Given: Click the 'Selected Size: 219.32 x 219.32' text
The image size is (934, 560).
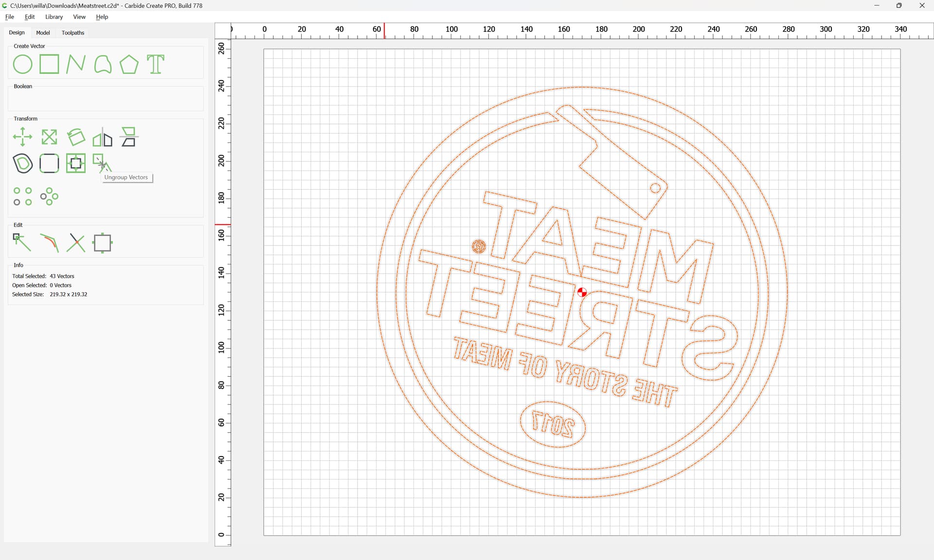Looking at the screenshot, I should (50, 295).
